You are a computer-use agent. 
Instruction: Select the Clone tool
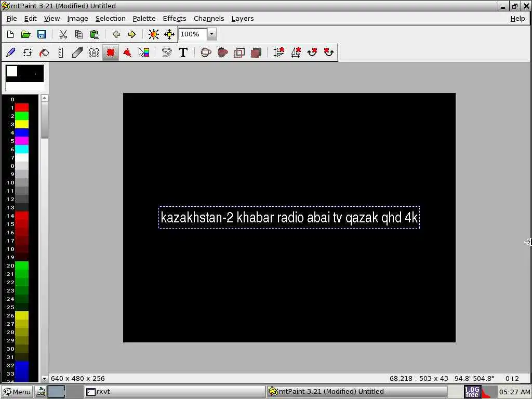[x=94, y=52]
